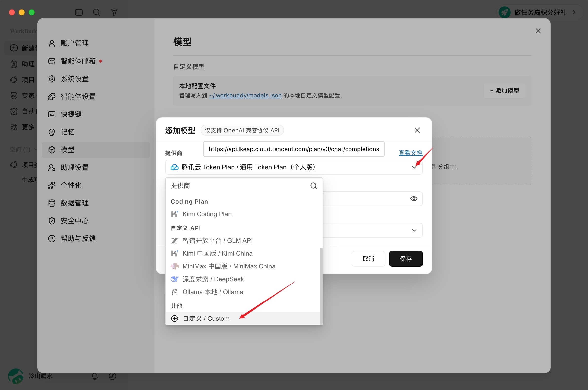Click the 快捷键 keyboard icon
This screenshot has width=588, height=390.
(52, 114)
